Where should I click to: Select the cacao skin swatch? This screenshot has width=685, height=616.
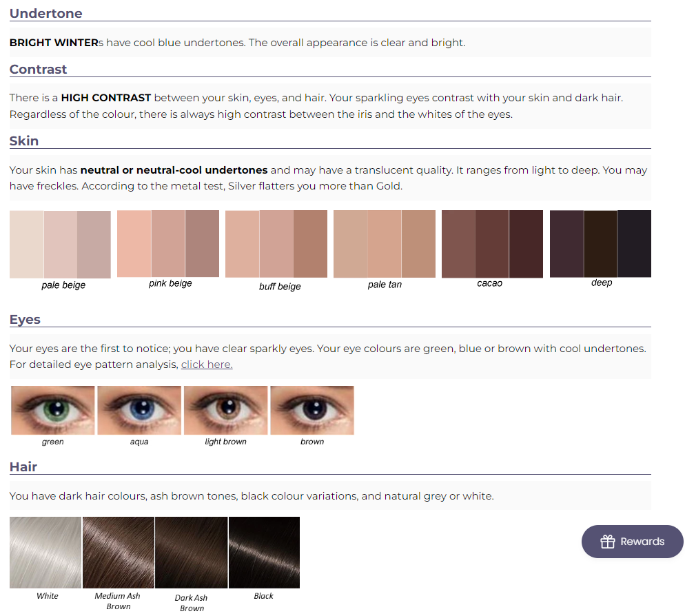pyautogui.click(x=492, y=244)
